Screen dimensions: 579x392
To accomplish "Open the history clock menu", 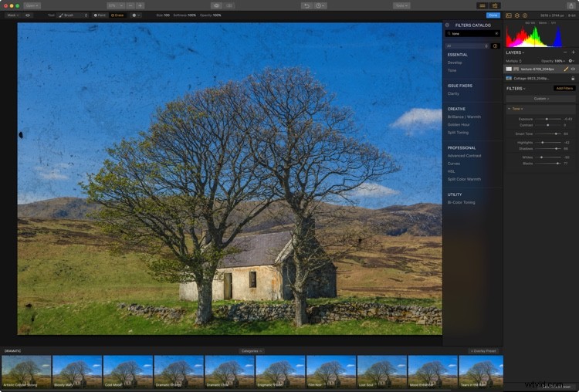I will [x=320, y=5].
